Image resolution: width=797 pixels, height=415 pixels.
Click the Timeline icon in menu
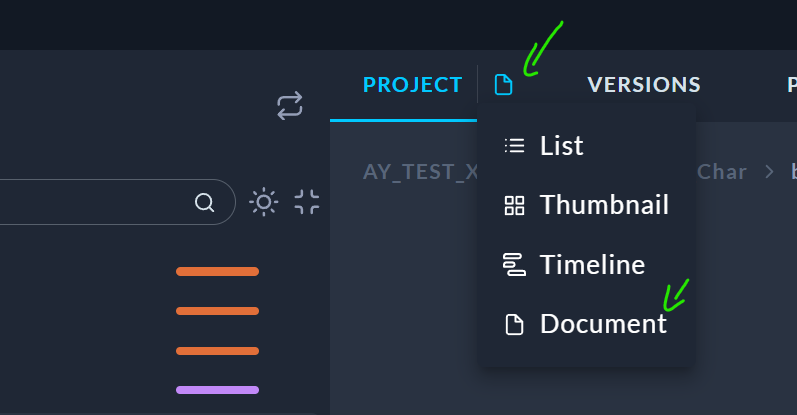[514, 265]
